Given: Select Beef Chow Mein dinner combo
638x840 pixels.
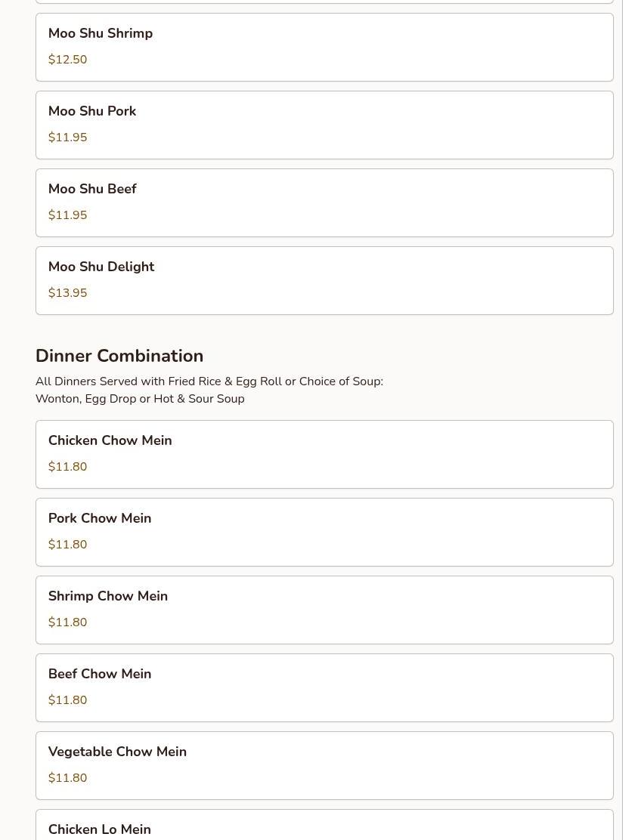Looking at the screenshot, I should click(324, 687).
